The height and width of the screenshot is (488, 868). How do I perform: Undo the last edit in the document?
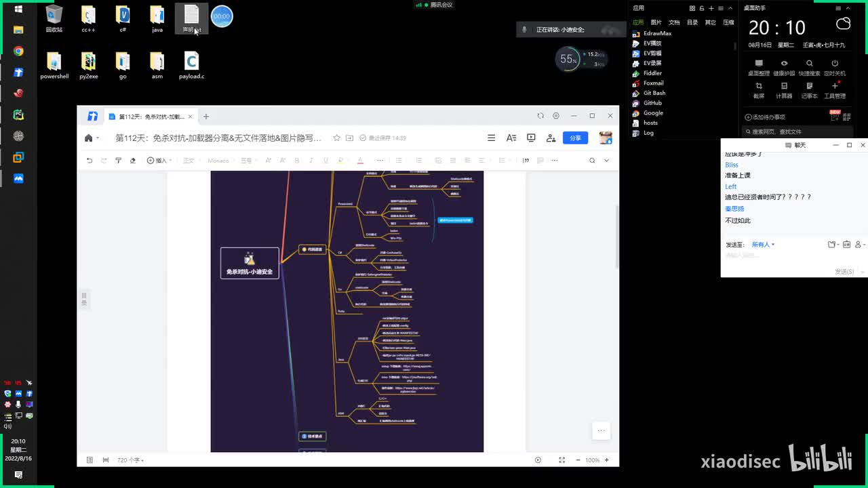point(90,161)
